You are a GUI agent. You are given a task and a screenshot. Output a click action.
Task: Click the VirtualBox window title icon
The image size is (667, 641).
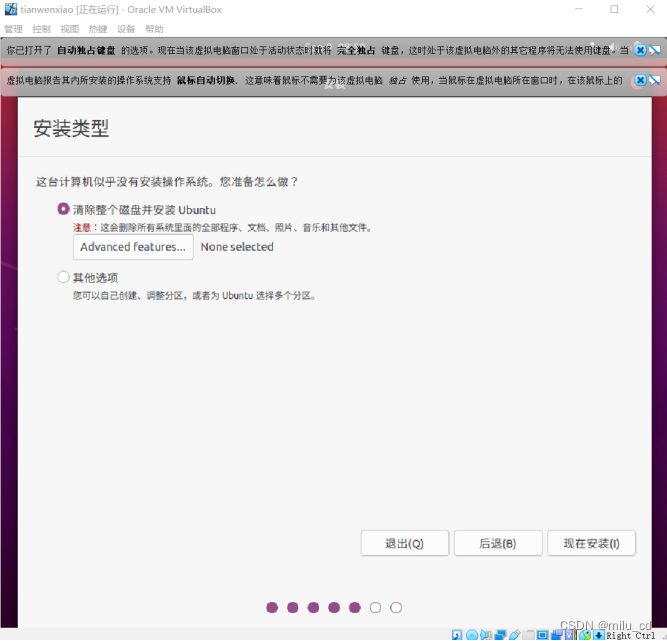pyautogui.click(x=11, y=9)
